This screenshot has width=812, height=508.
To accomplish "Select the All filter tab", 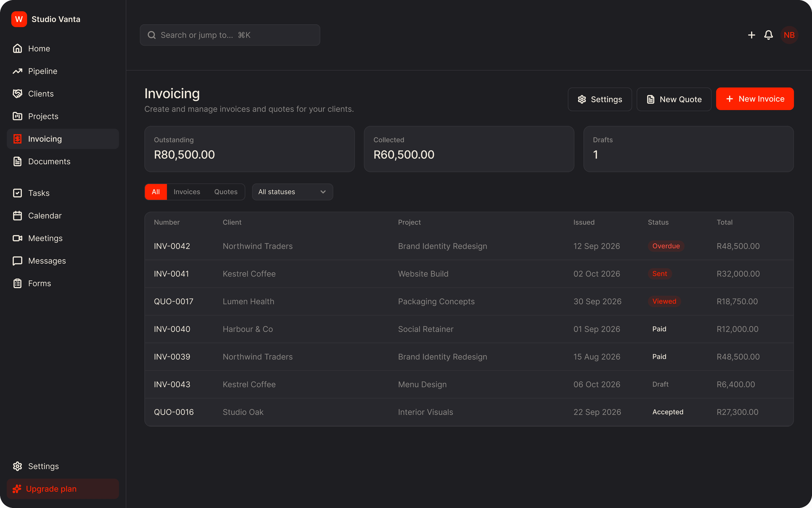I will (156, 192).
